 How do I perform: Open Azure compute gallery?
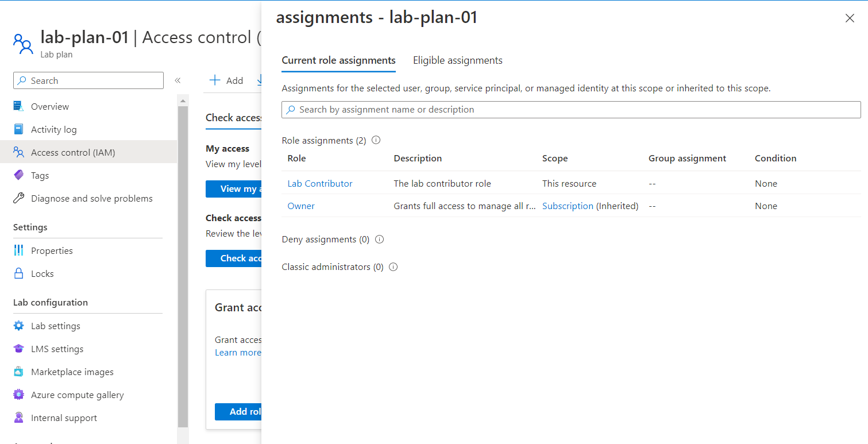[77, 395]
